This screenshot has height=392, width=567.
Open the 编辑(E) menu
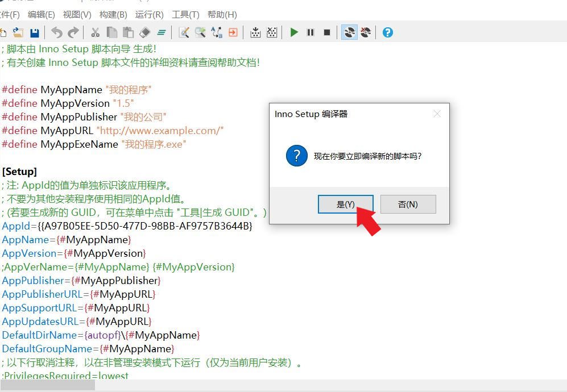click(x=41, y=15)
